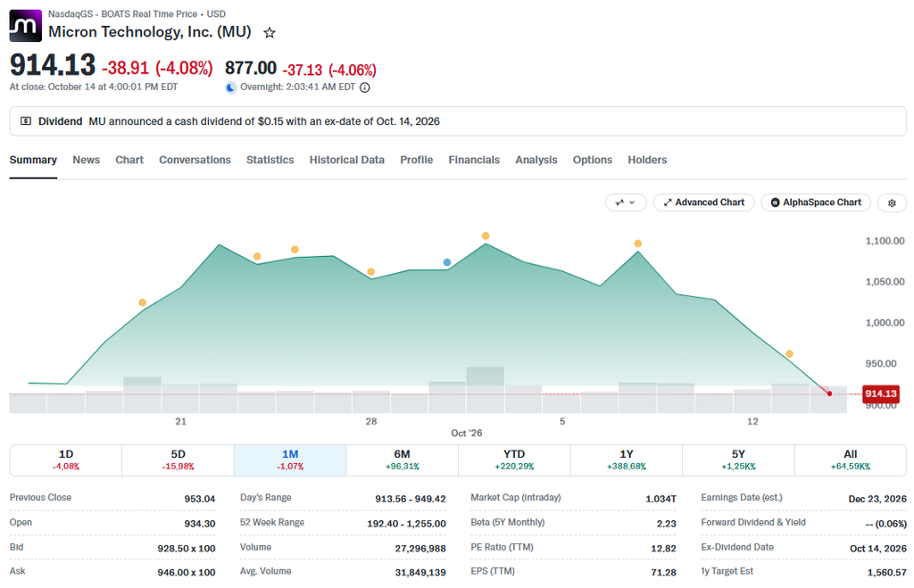Click the blue event marker on the chart

click(x=447, y=262)
